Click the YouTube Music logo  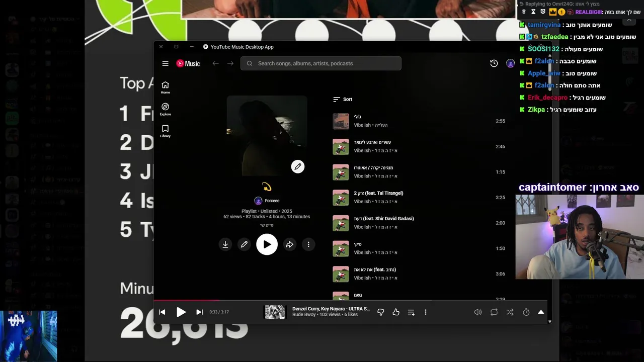pos(188,63)
